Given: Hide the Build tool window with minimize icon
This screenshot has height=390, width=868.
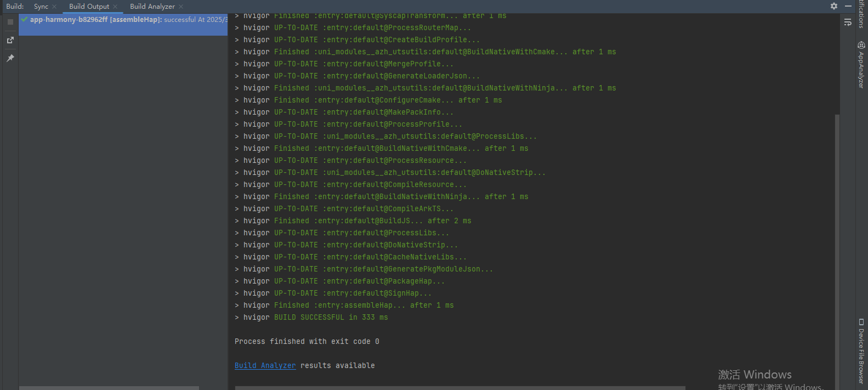Looking at the screenshot, I should tap(848, 6).
